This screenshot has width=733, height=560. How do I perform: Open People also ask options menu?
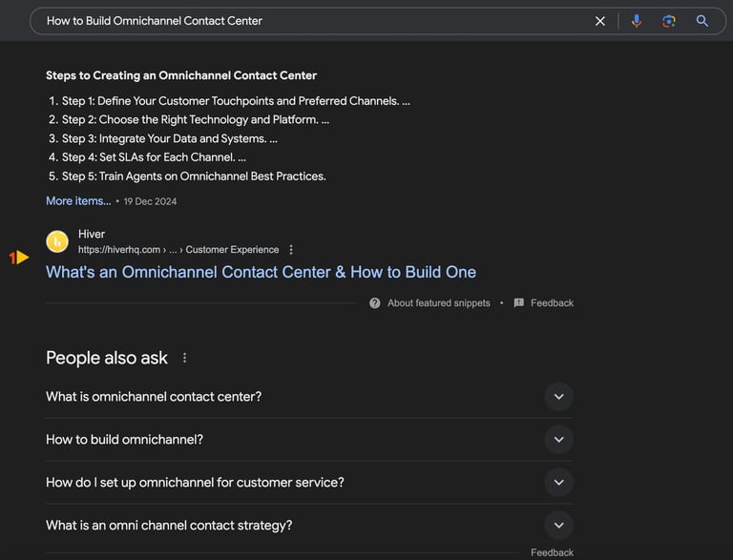pos(184,358)
